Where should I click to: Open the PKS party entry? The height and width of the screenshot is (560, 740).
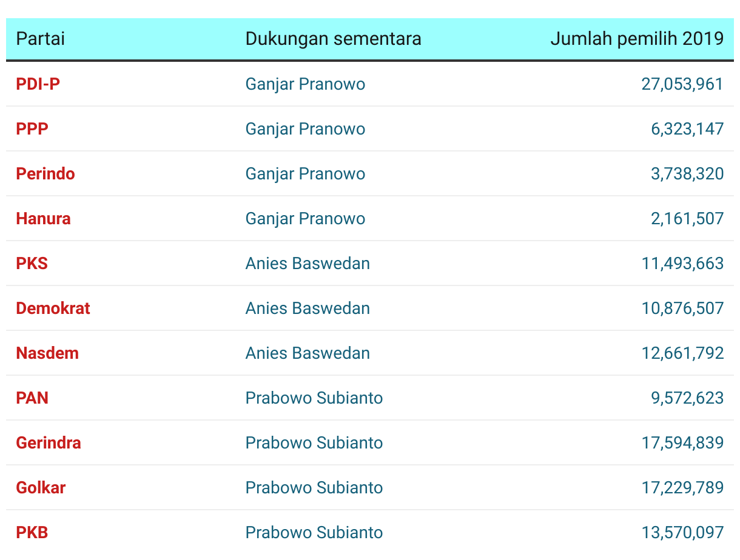32,263
